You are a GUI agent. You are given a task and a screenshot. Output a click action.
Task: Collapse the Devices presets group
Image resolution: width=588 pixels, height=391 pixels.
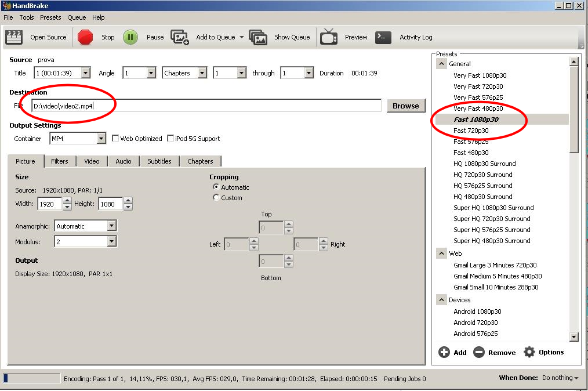(x=442, y=300)
